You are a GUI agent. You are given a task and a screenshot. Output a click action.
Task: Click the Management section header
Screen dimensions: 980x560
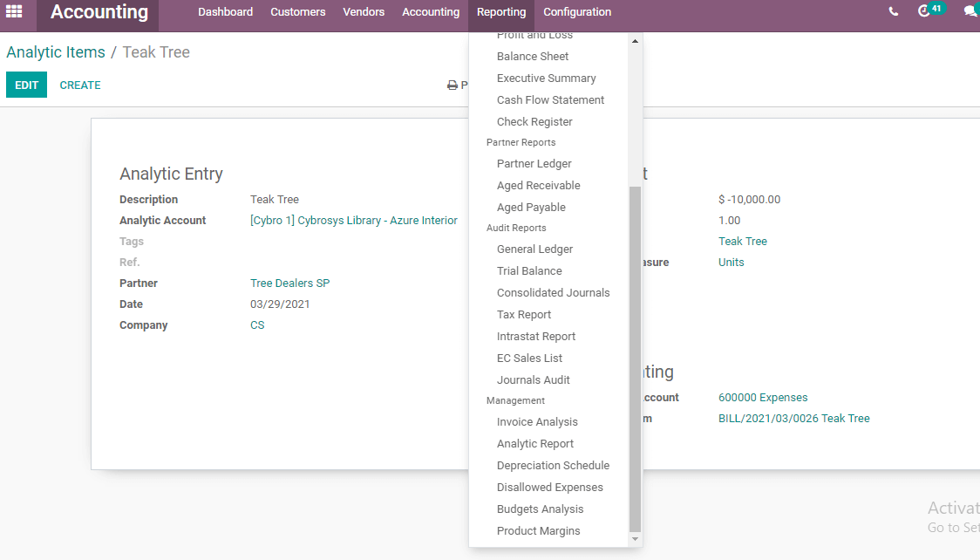coord(515,400)
